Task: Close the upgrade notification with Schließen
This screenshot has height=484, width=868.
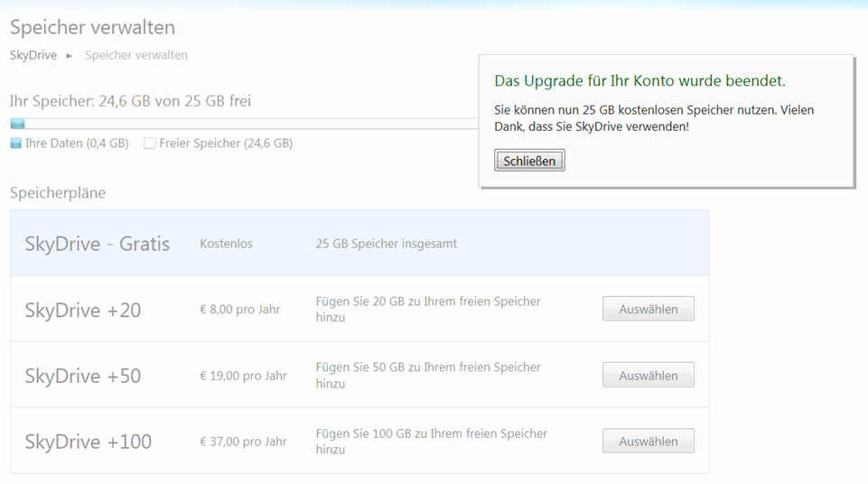Action: pos(529,161)
